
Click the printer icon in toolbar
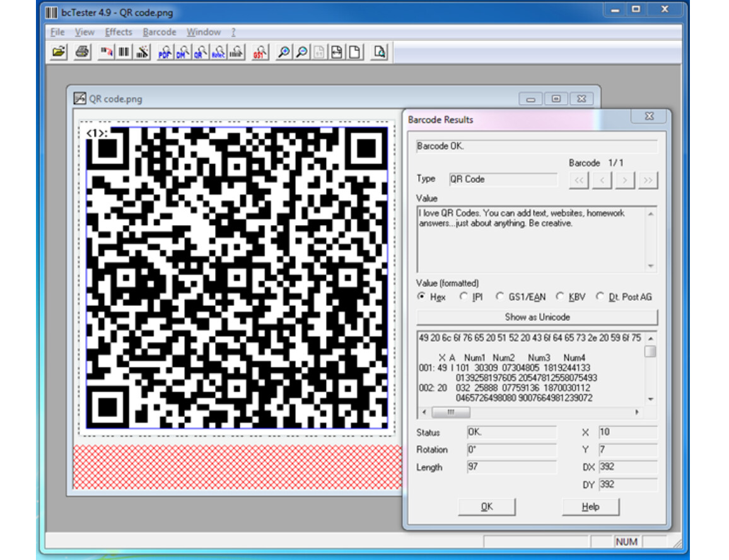82,52
